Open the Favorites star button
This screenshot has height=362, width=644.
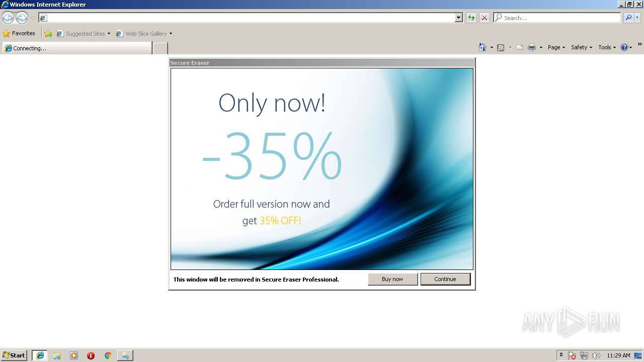19,33
